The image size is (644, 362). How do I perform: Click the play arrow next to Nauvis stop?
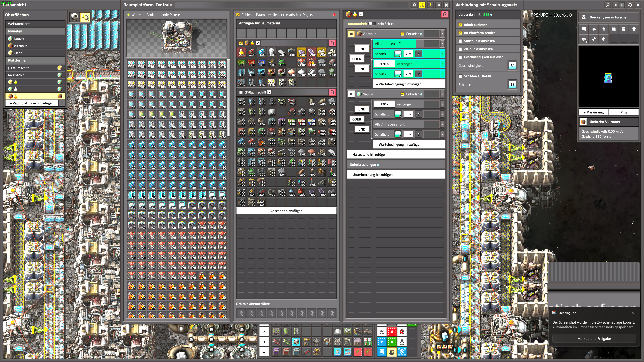click(x=351, y=94)
